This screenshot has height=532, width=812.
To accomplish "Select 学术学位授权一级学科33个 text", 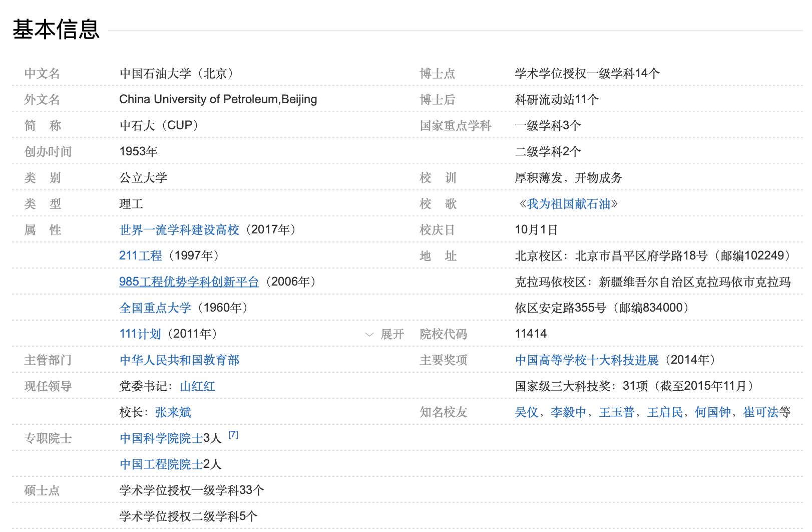I will 192,490.
